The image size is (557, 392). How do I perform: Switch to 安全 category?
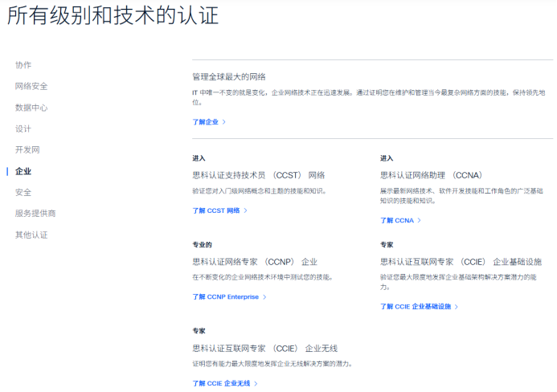pos(23,193)
